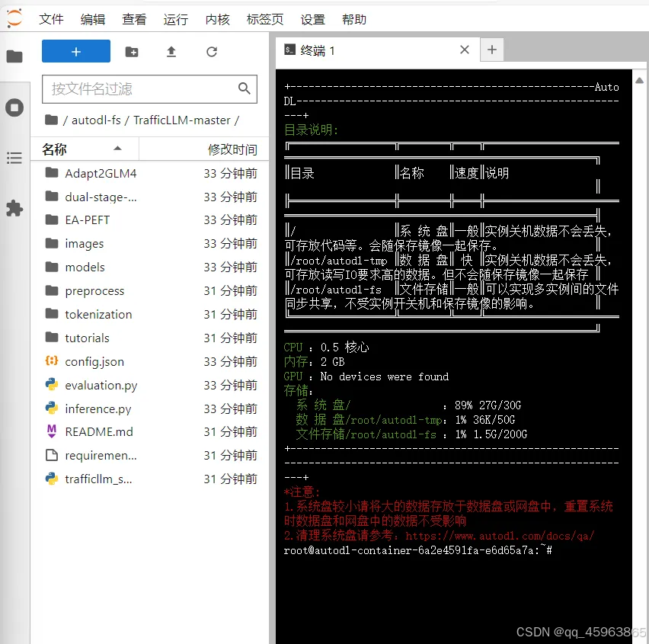Focus the filter files by name field
The width and height of the screenshot is (649, 644).
(x=150, y=88)
